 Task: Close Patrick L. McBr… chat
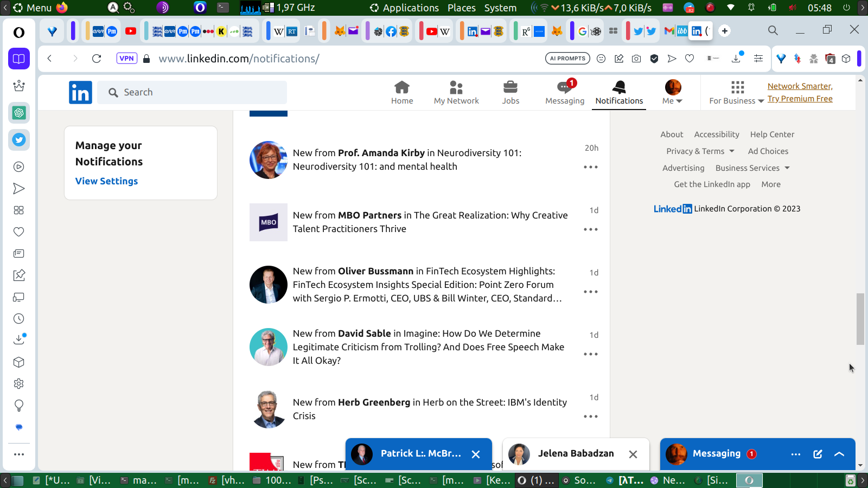click(x=476, y=454)
